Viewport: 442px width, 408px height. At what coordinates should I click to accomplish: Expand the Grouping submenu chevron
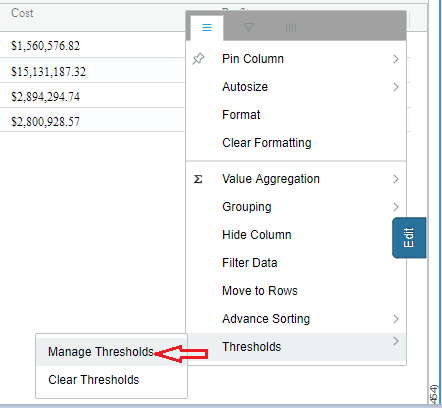coord(396,207)
